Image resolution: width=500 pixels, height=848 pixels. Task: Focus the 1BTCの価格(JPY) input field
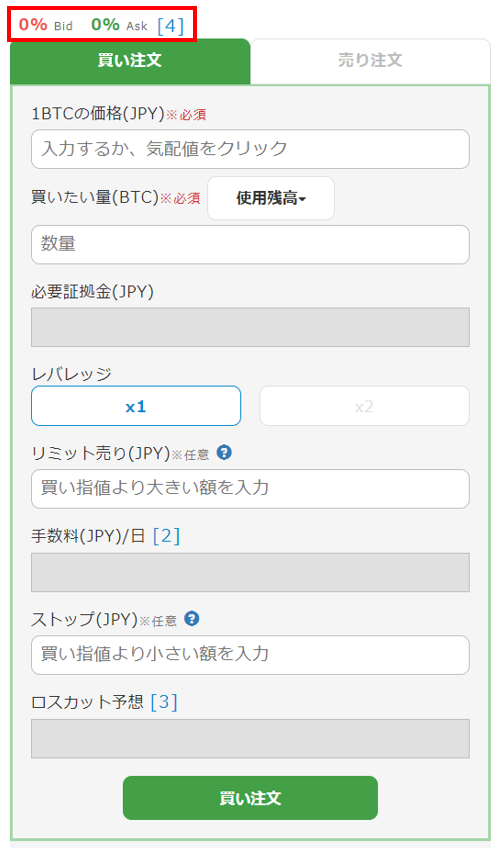pyautogui.click(x=250, y=149)
